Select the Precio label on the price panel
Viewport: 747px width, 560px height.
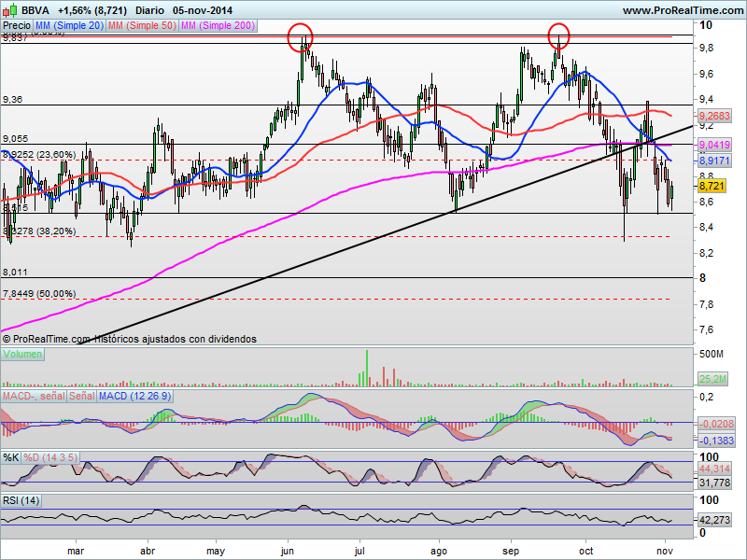tap(17, 26)
